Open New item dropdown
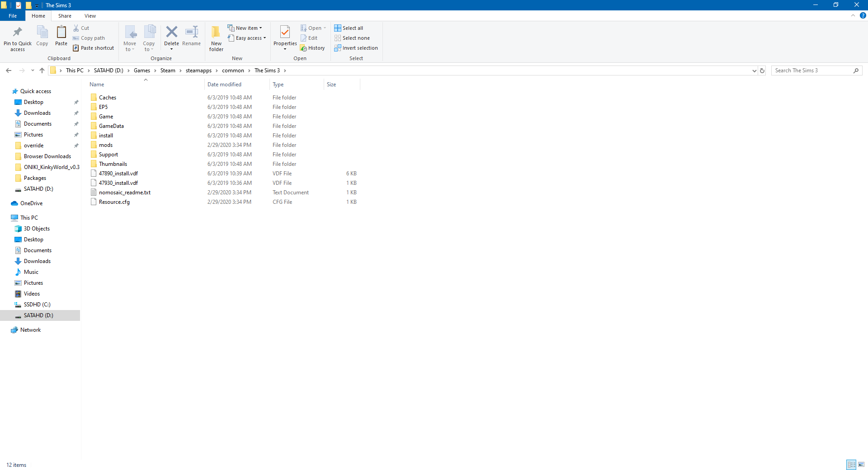This screenshot has height=470, width=868. (x=245, y=28)
